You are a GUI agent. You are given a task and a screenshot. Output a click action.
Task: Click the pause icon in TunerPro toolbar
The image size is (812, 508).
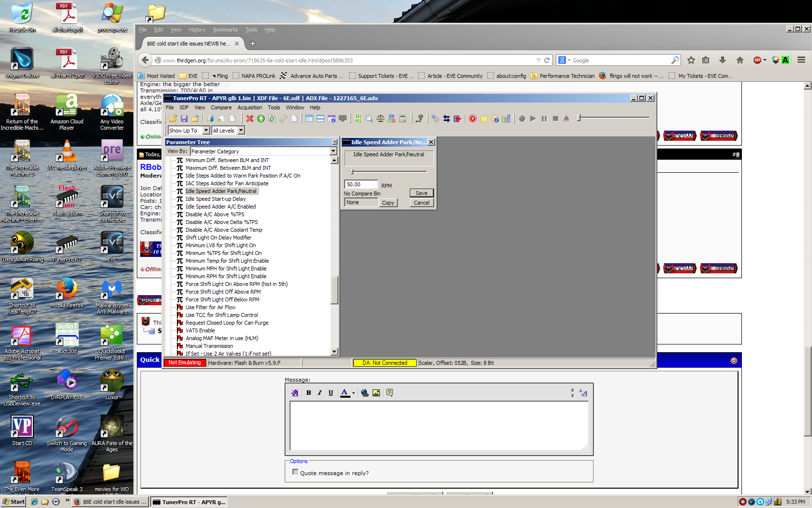[544, 119]
